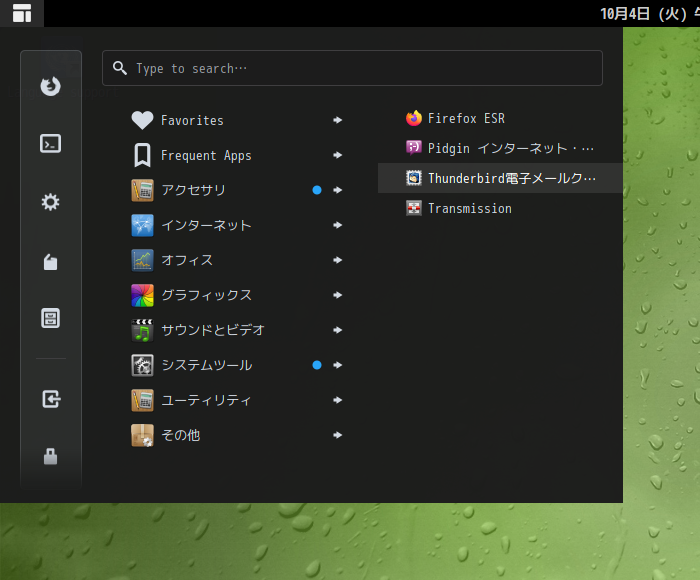
Task: Click the Frequent Apps bookmark icon
Action: tap(142, 155)
